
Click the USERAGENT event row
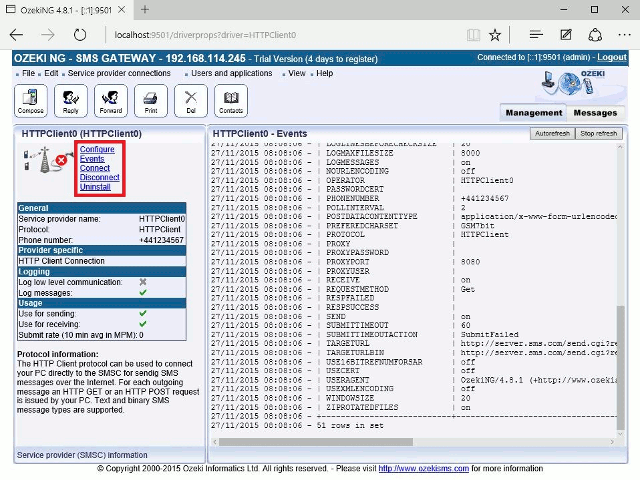414,380
